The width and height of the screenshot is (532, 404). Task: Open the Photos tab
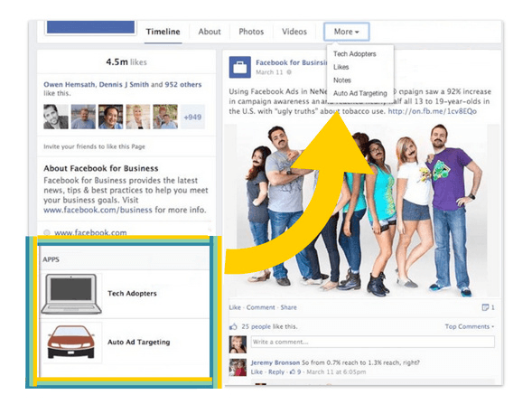[251, 32]
